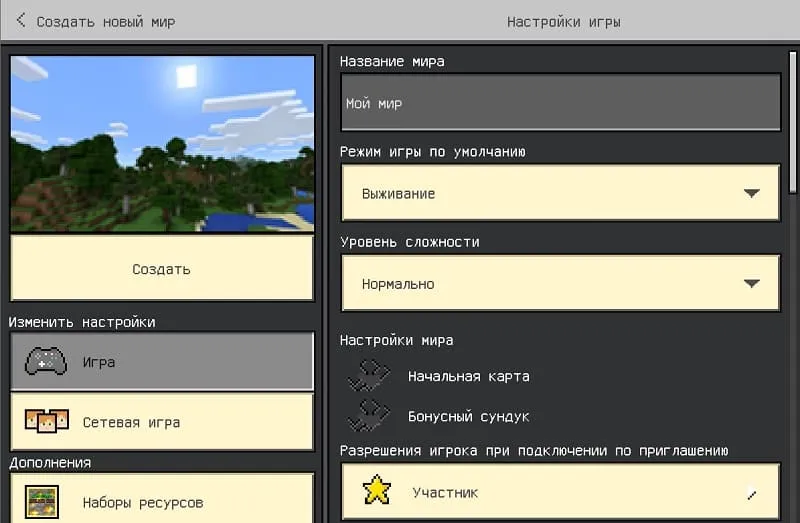
Task: Click the Создать button
Action: pyautogui.click(x=162, y=268)
